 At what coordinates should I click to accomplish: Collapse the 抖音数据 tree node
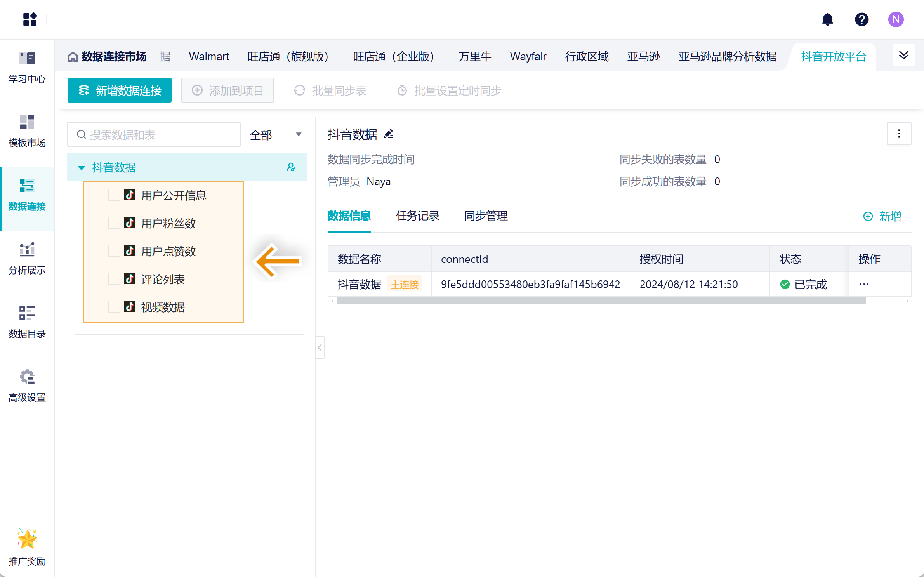pos(81,168)
